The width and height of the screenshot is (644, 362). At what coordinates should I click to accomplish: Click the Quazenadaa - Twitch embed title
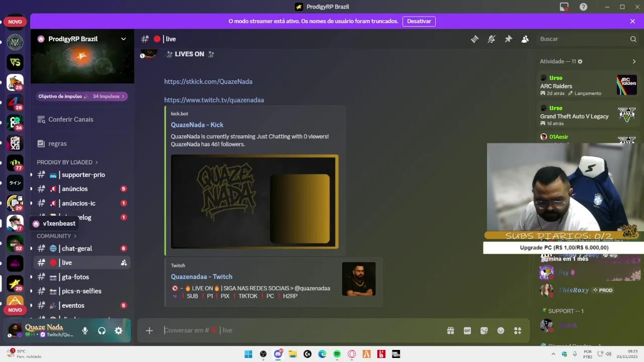coord(201,277)
